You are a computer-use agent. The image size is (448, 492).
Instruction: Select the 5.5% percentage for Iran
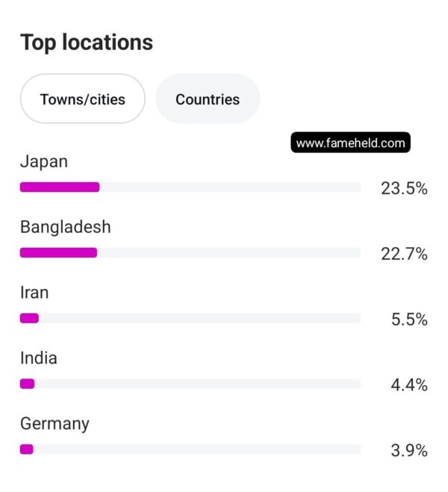[x=409, y=320]
